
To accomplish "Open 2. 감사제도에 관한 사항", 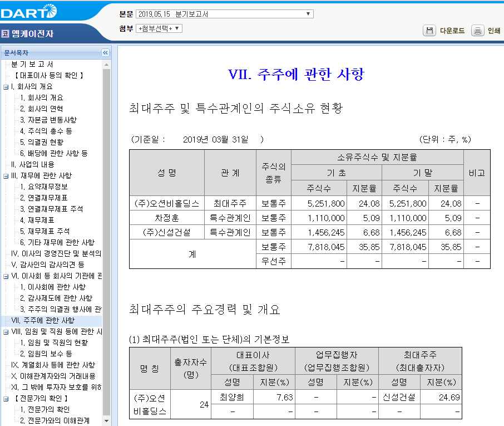I will click(56, 298).
